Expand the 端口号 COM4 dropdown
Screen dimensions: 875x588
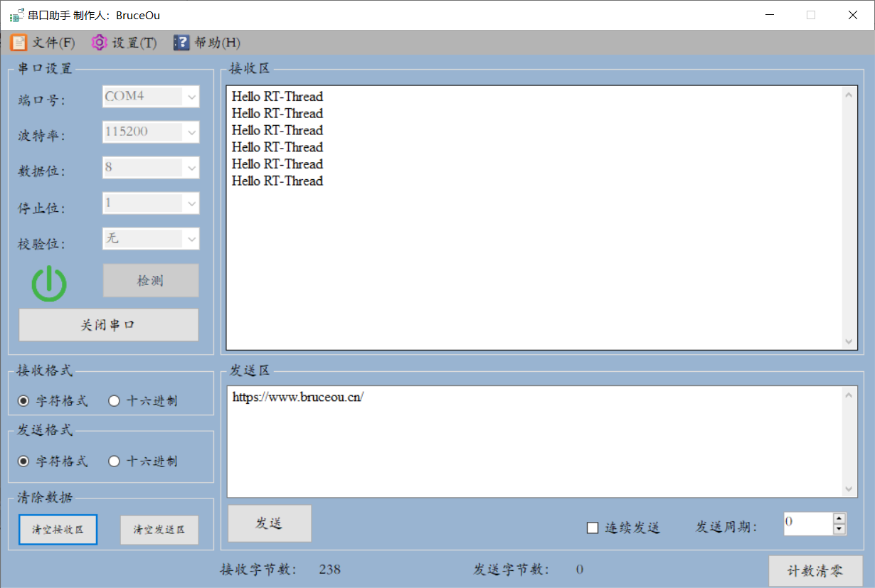click(191, 97)
